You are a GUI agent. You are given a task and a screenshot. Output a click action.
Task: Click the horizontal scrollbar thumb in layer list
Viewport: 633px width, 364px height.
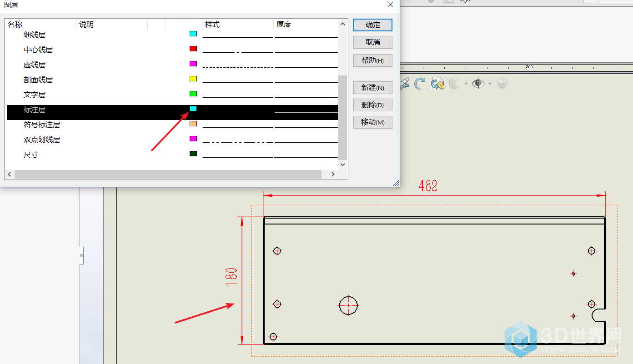tap(168, 175)
